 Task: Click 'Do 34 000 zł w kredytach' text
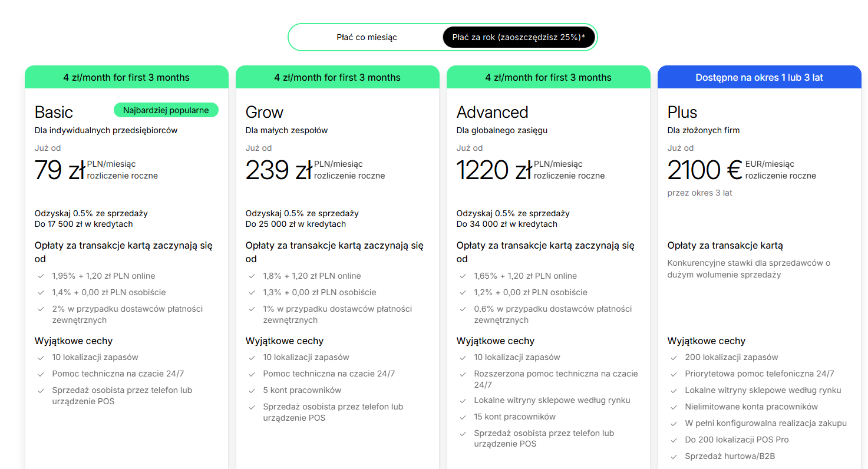pyautogui.click(x=507, y=224)
